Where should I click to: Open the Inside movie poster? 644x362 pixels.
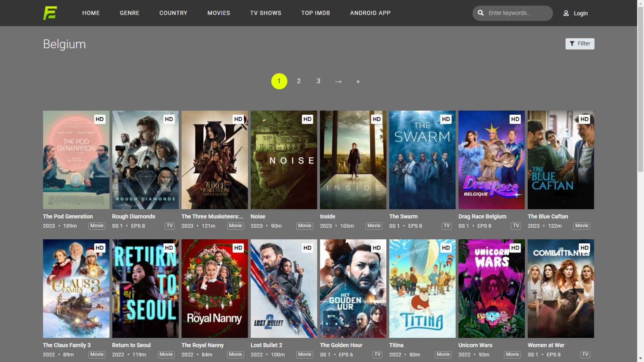[x=353, y=160]
